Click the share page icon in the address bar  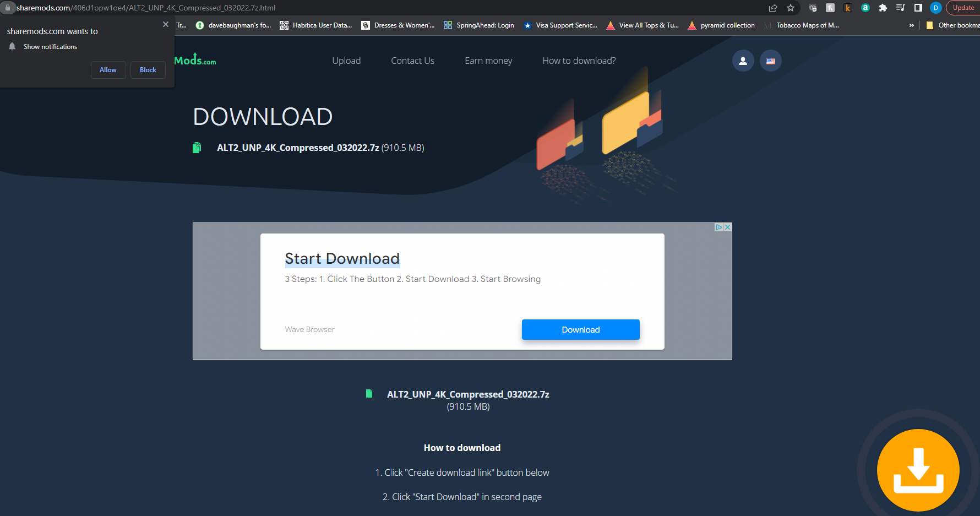773,8
